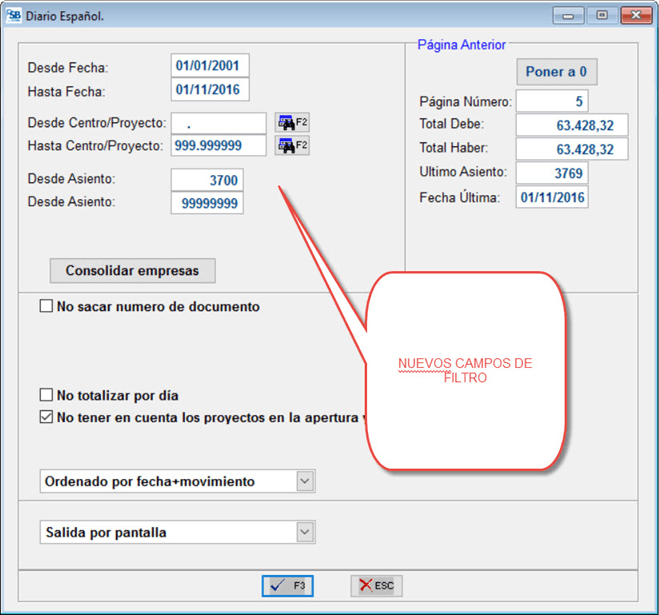
Task: Focus the Página Número input field
Action: [x=552, y=101]
